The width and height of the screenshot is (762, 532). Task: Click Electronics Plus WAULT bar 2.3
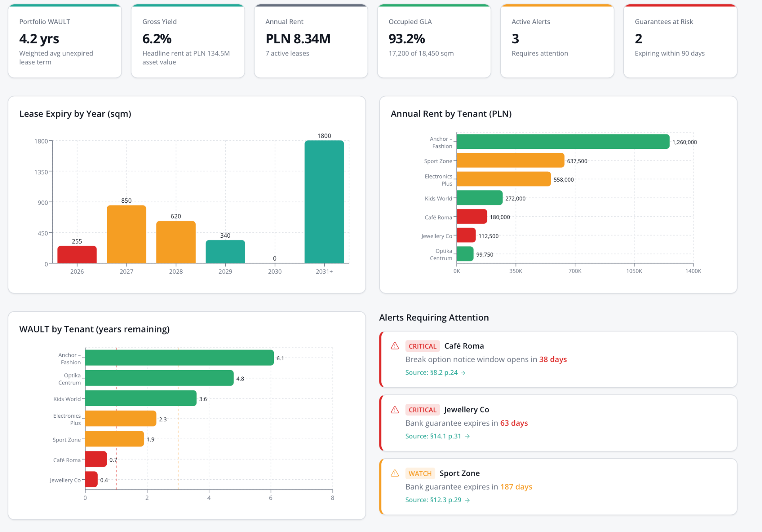pos(121,419)
